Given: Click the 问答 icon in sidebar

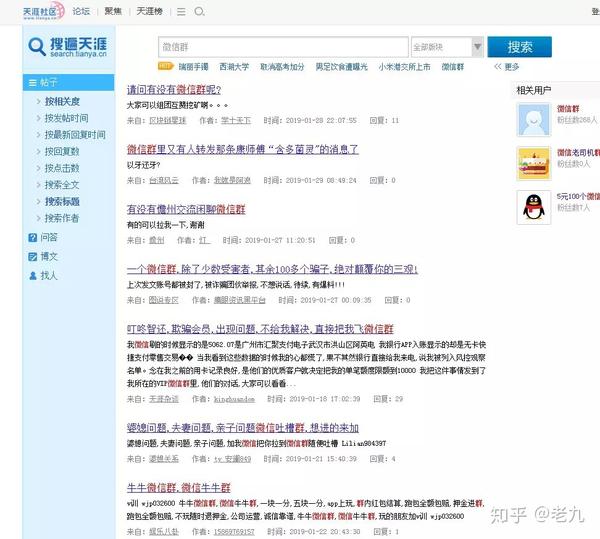Looking at the screenshot, I should pyautogui.click(x=33, y=238).
